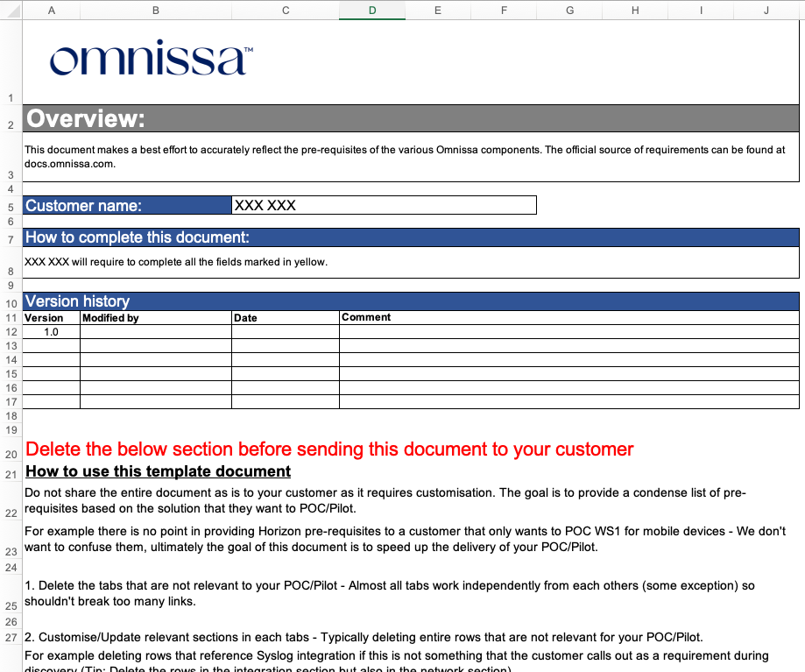Screen dimensions: 805x672
Task: Click the How to use this template heading
Action: [x=159, y=472]
